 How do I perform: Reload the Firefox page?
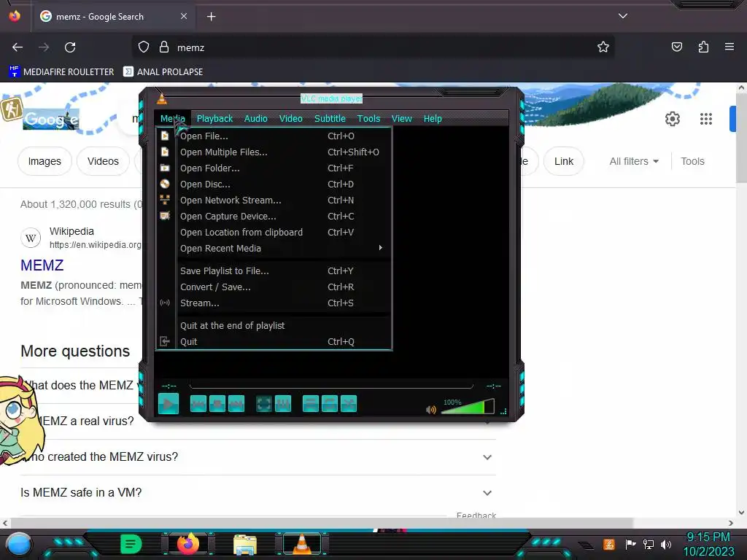coord(70,47)
